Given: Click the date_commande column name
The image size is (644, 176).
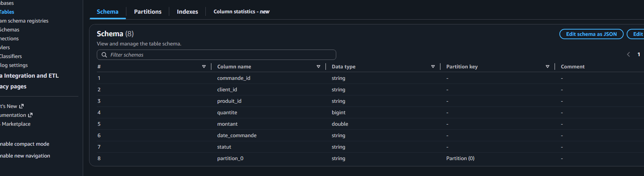Looking at the screenshot, I should point(237,135).
